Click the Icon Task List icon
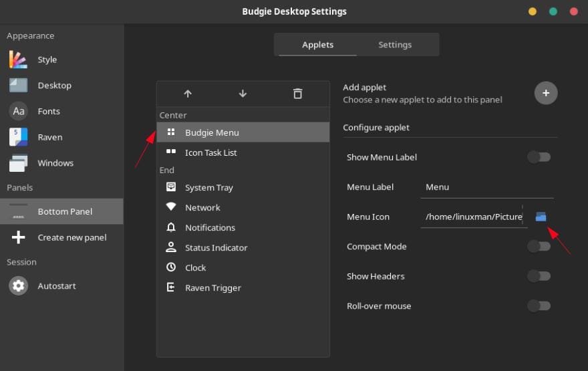 [x=171, y=152]
